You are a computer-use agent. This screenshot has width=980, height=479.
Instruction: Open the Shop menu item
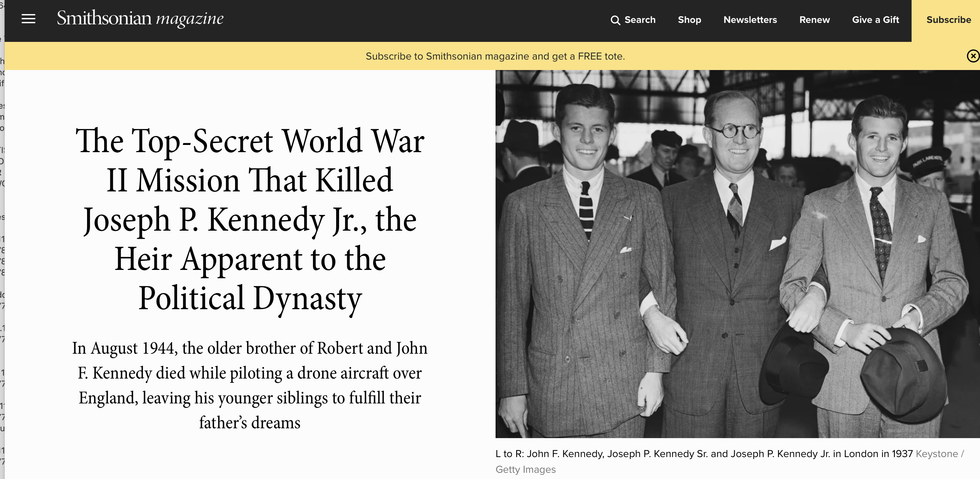point(689,20)
